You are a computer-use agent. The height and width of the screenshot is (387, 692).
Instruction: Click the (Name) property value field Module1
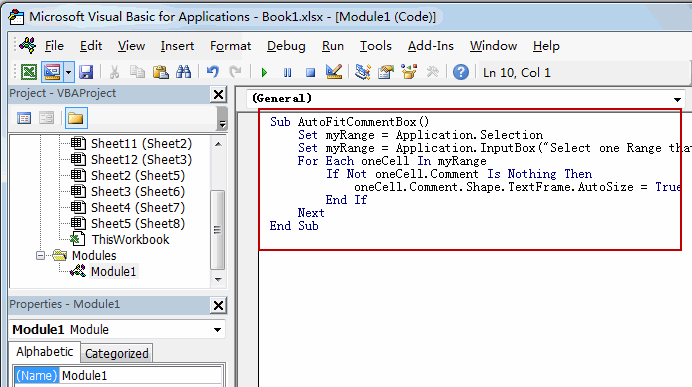click(x=140, y=376)
